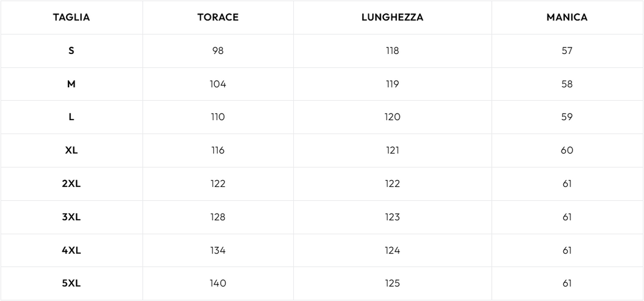Click manica value 57 for size S
644x301 pixels.
point(567,51)
